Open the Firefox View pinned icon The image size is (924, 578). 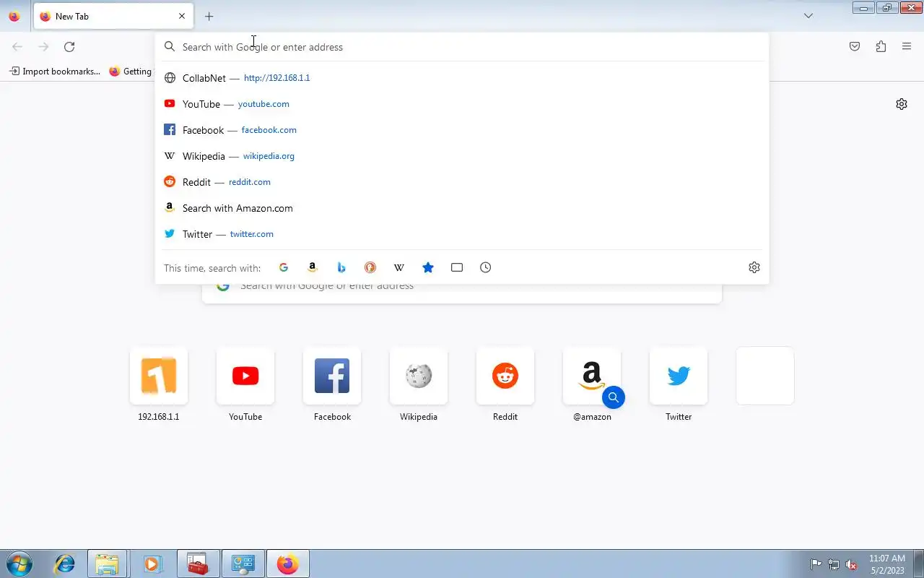(14, 16)
